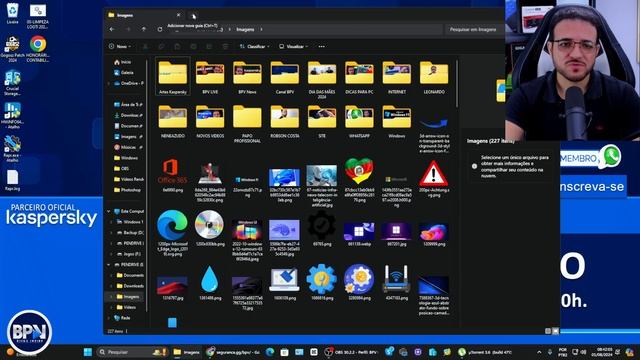Add a new tab in File Explorer
Viewport: 640px width, 360px height.
pyautogui.click(x=193, y=16)
